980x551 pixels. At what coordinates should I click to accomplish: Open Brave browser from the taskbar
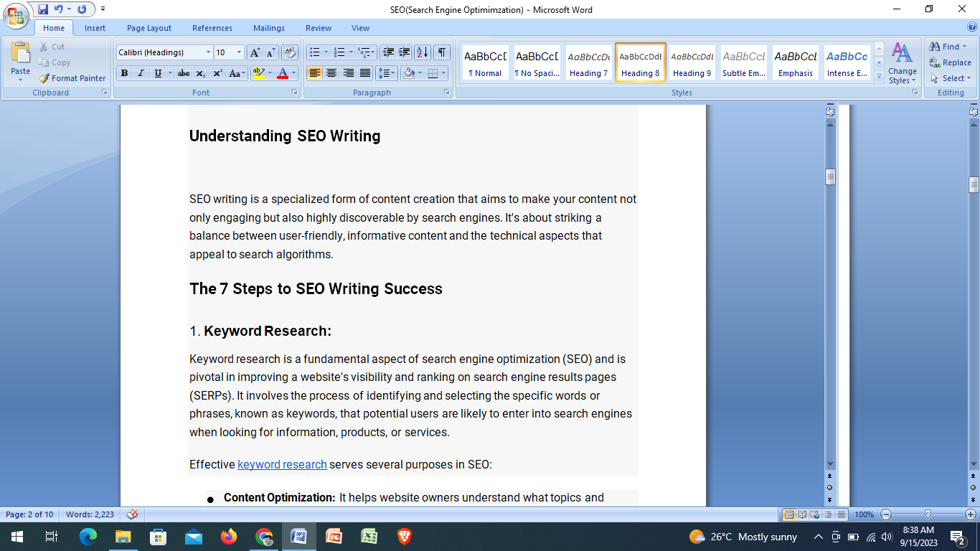point(405,537)
